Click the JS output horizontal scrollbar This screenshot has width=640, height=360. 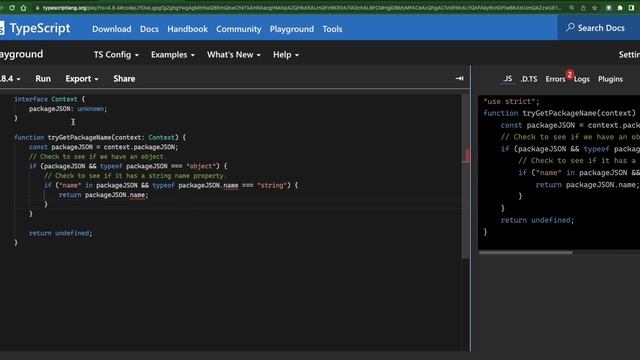(526, 252)
